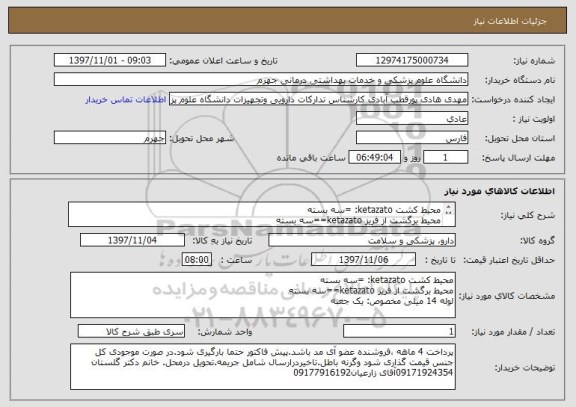Click the ایجاد کننده درخواست field
This screenshot has height=407, width=576.
(x=318, y=99)
